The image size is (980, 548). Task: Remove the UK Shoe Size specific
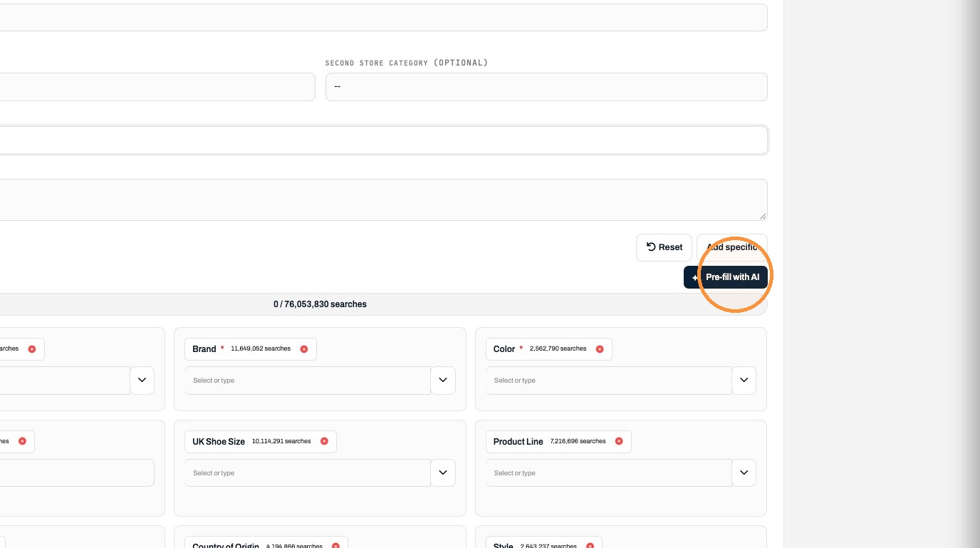coord(324,442)
